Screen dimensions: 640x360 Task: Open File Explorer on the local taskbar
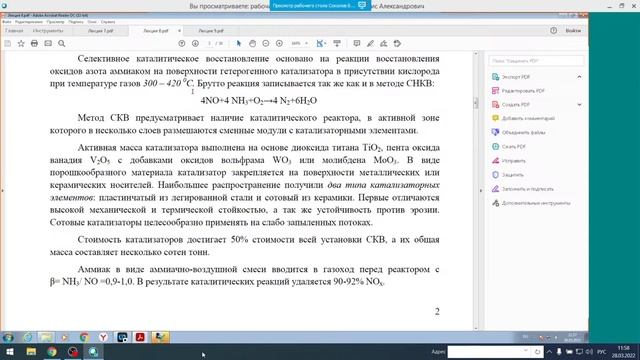[31, 352]
